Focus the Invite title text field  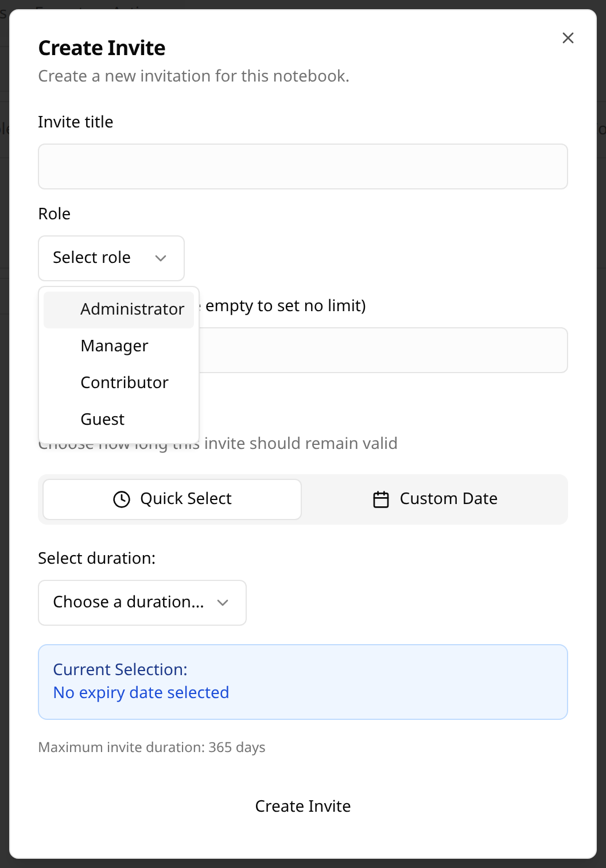coord(302,166)
